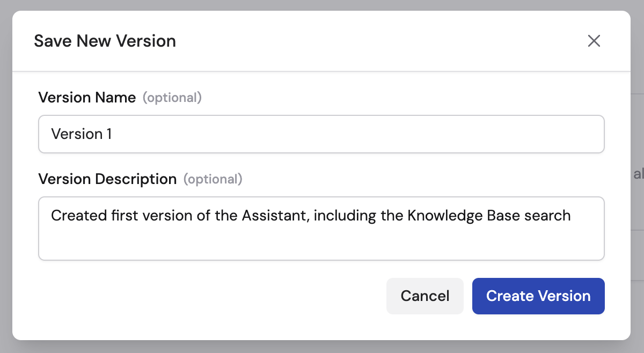
Task: Click Cancel to dismiss the dialog
Action: click(x=425, y=296)
